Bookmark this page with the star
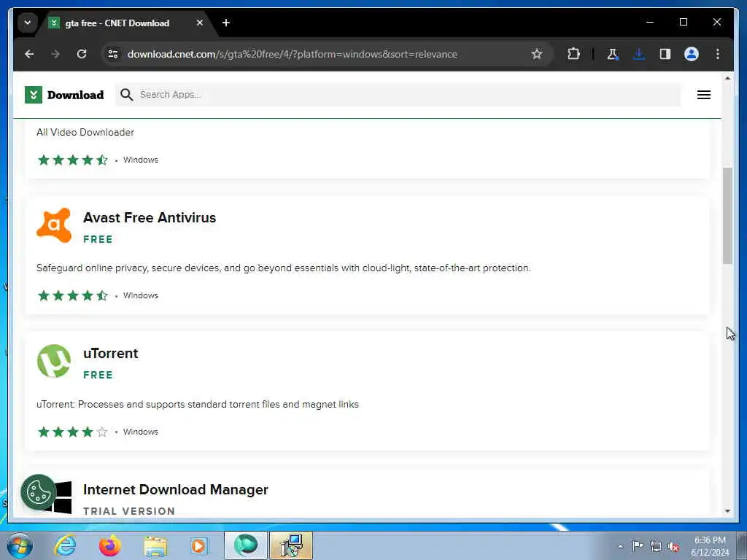The height and width of the screenshot is (560, 747). pos(537,54)
